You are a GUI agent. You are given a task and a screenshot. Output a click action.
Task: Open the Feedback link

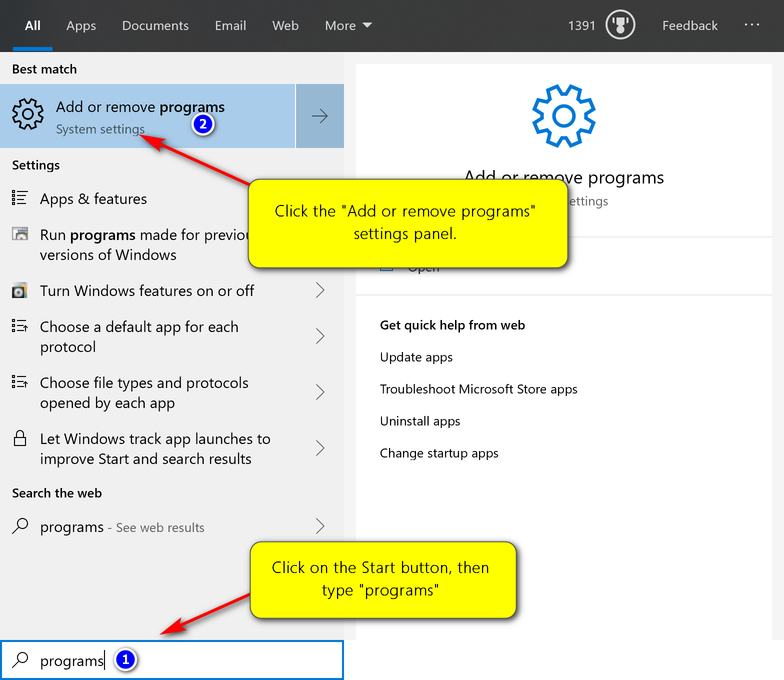(x=689, y=25)
